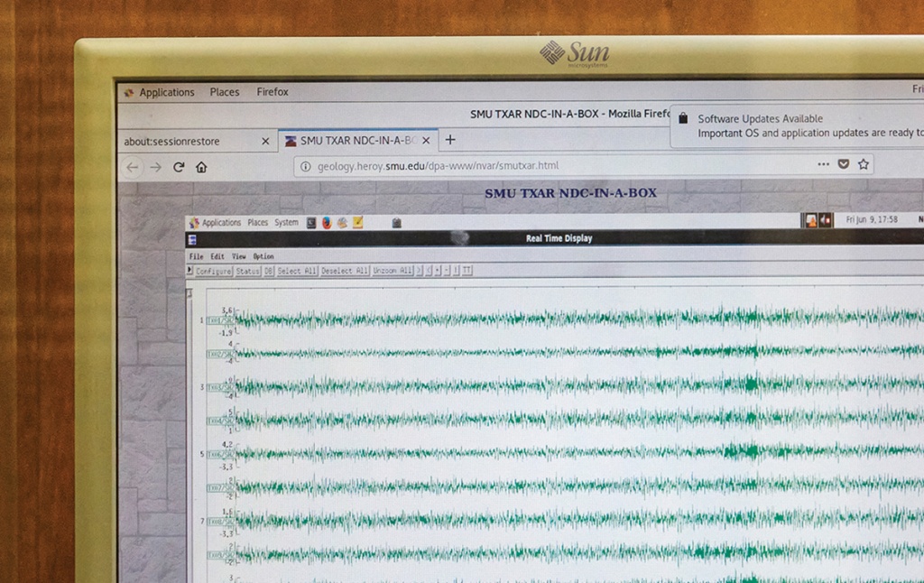This screenshot has width=924, height=583.
Task: Toggle the II button on the waveform toolbar
Action: point(467,270)
